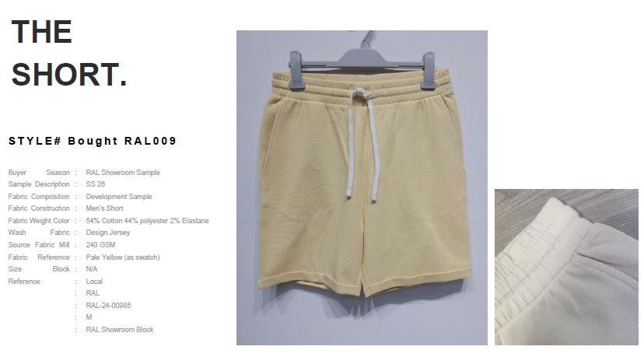Image resolution: width=644 pixels, height=357 pixels.
Task: Select the STYLE# Bought RAL009 title
Action: click(93, 141)
